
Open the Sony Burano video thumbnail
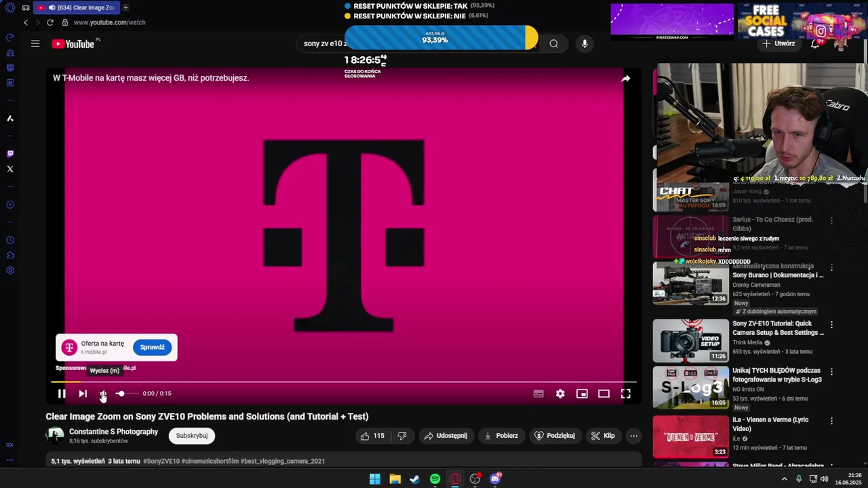tap(690, 283)
